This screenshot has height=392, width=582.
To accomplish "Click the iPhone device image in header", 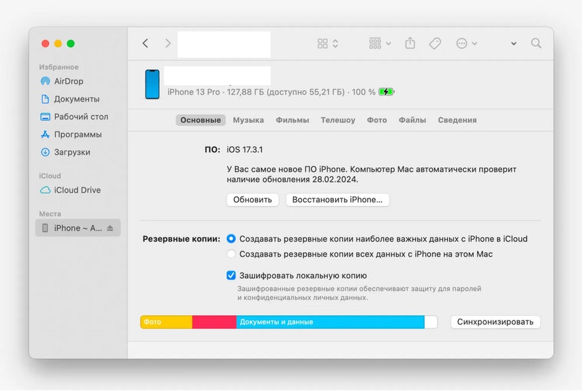I will 153,84.
